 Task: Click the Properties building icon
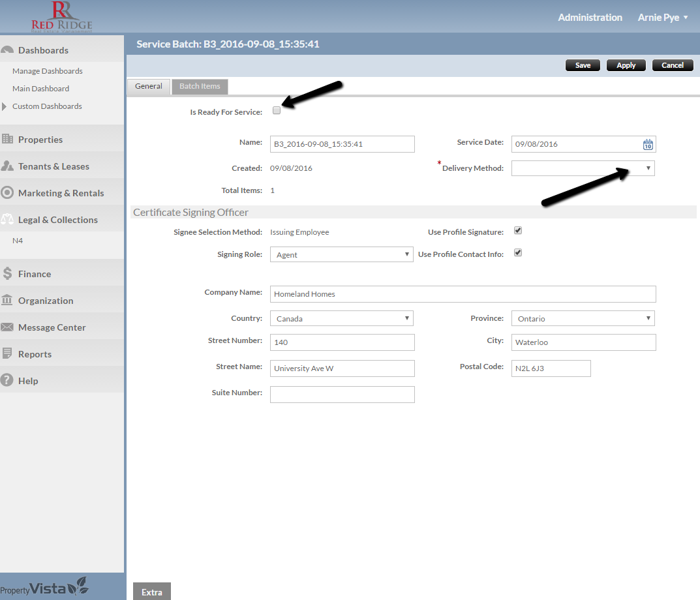point(8,140)
